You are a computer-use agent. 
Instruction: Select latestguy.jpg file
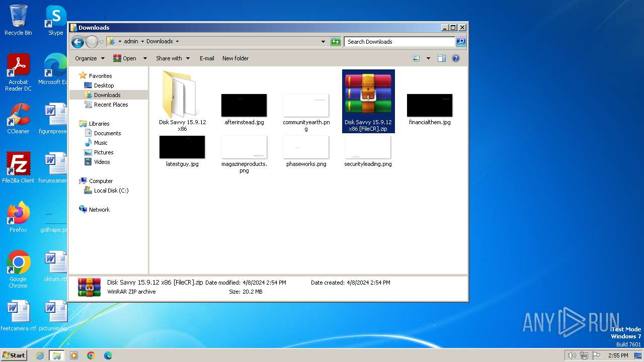point(182,151)
